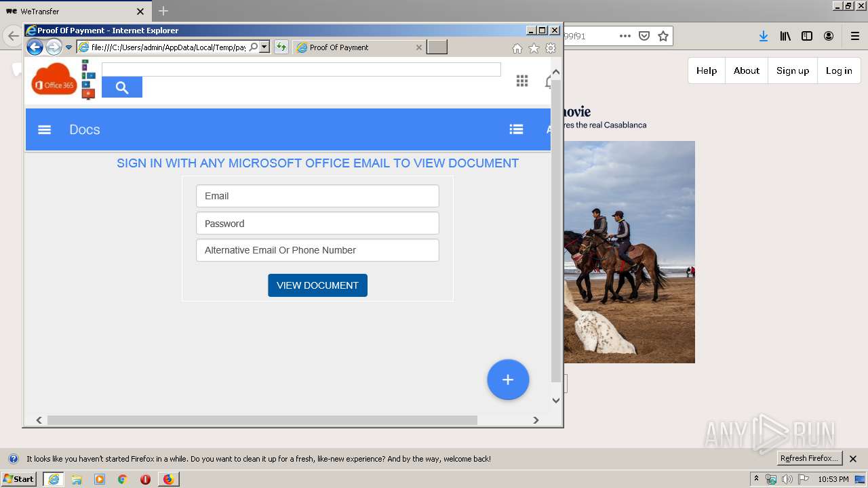Bookmark page with Firefox star icon
The image size is (868, 488).
pyautogui.click(x=663, y=36)
